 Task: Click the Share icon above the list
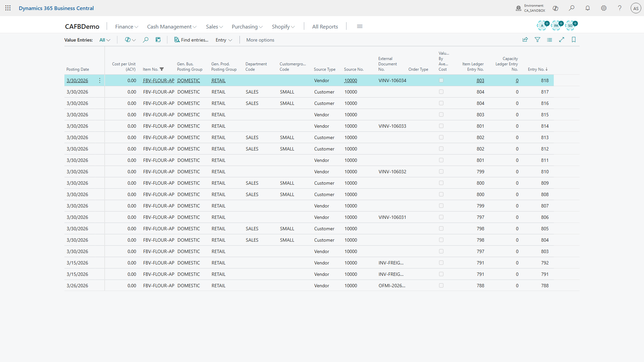525,40
